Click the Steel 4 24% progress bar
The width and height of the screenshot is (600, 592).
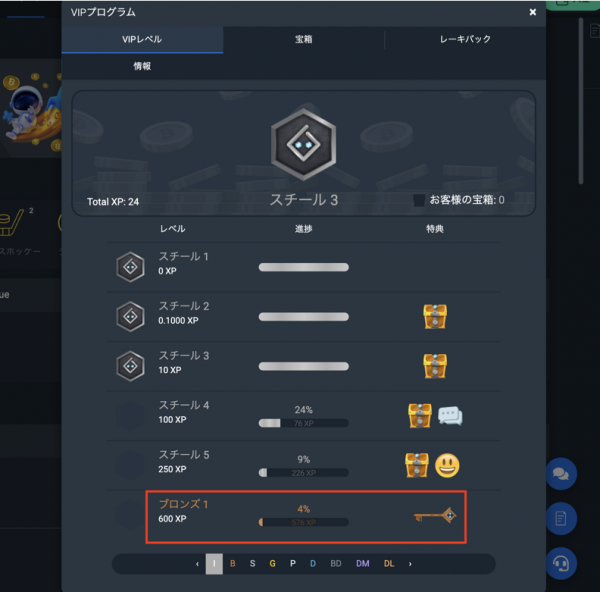click(303, 423)
